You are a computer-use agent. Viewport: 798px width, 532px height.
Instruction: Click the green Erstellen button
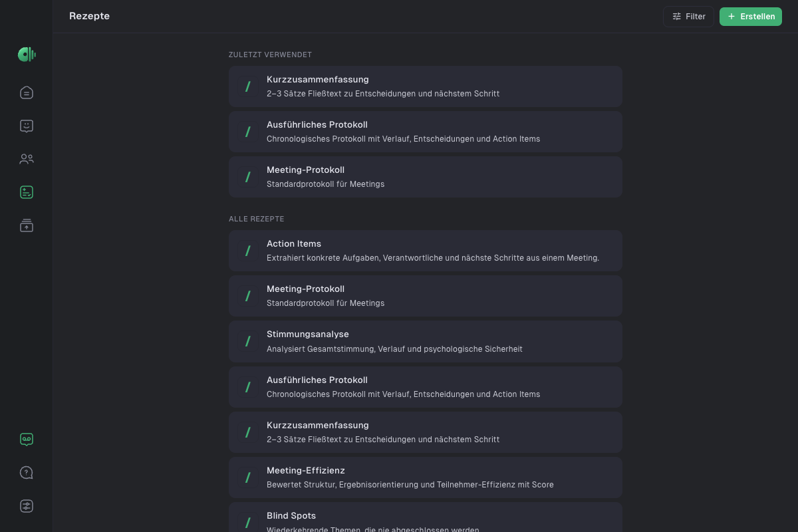point(751,17)
